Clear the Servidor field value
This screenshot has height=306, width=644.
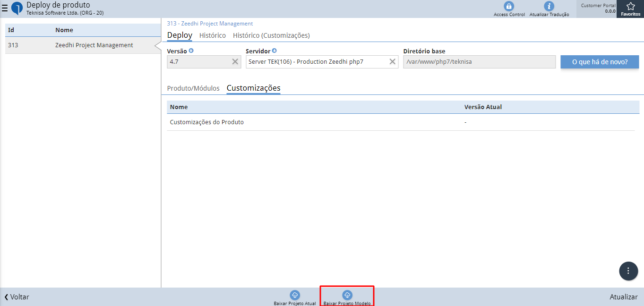pos(392,61)
